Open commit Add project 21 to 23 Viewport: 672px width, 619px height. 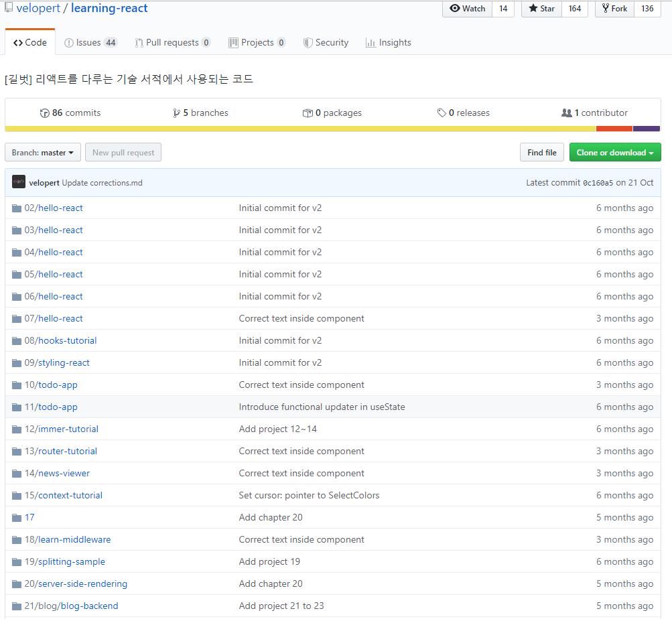pyautogui.click(x=281, y=606)
